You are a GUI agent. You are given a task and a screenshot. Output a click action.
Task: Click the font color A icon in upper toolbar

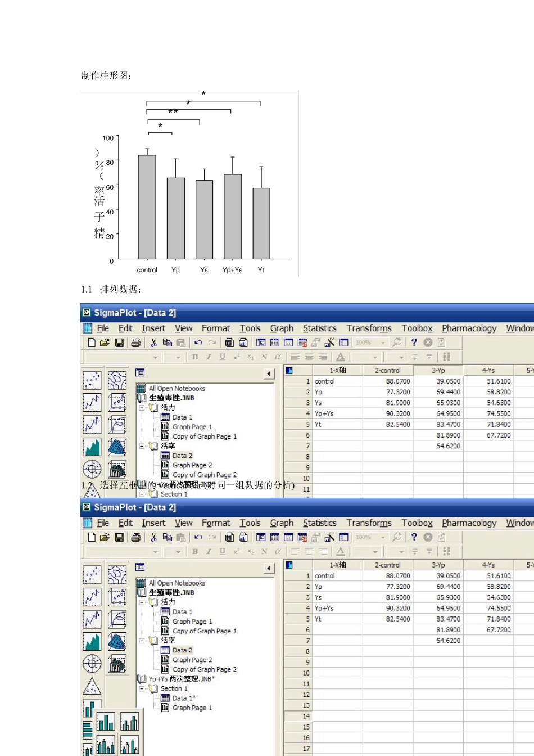(340, 357)
